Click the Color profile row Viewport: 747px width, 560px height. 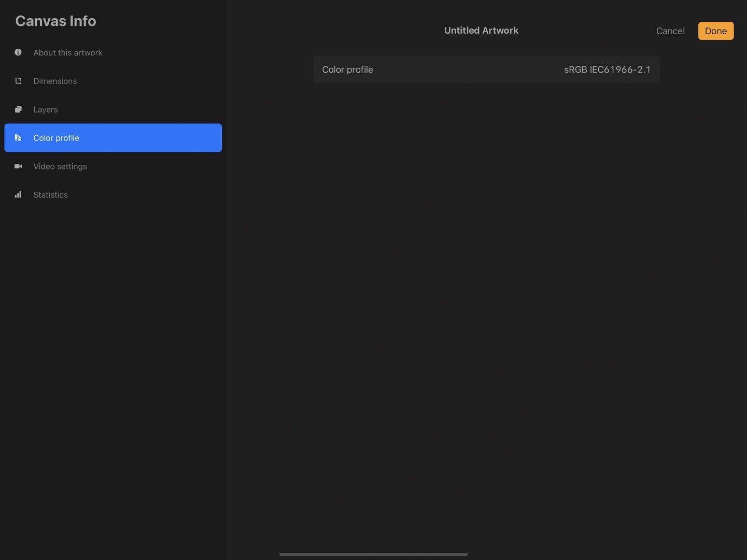point(486,69)
